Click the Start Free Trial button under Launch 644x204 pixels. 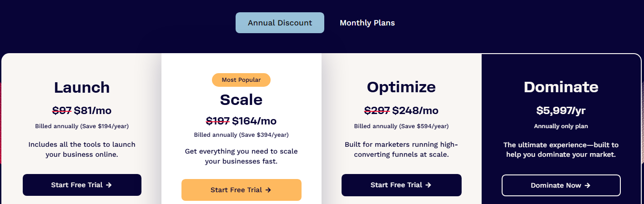click(x=82, y=185)
